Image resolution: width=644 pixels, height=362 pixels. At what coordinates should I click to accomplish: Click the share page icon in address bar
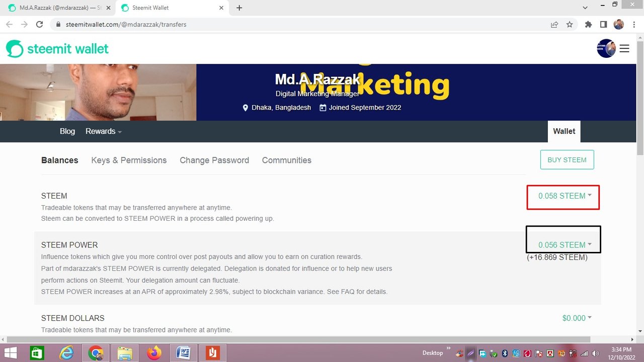(554, 24)
